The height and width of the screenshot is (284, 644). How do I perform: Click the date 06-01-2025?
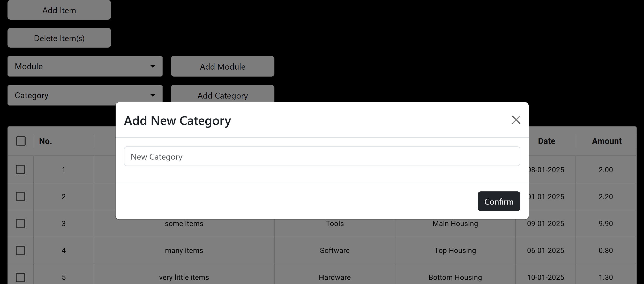545,250
